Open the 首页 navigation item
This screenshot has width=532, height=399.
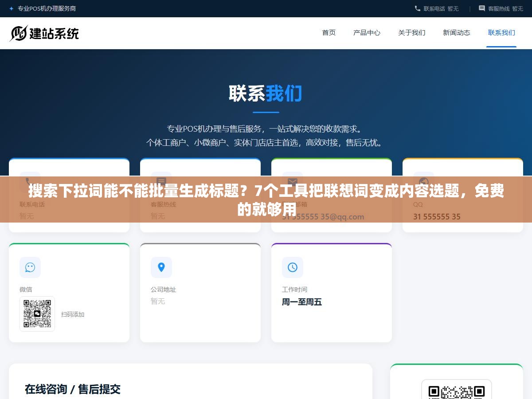(329, 33)
